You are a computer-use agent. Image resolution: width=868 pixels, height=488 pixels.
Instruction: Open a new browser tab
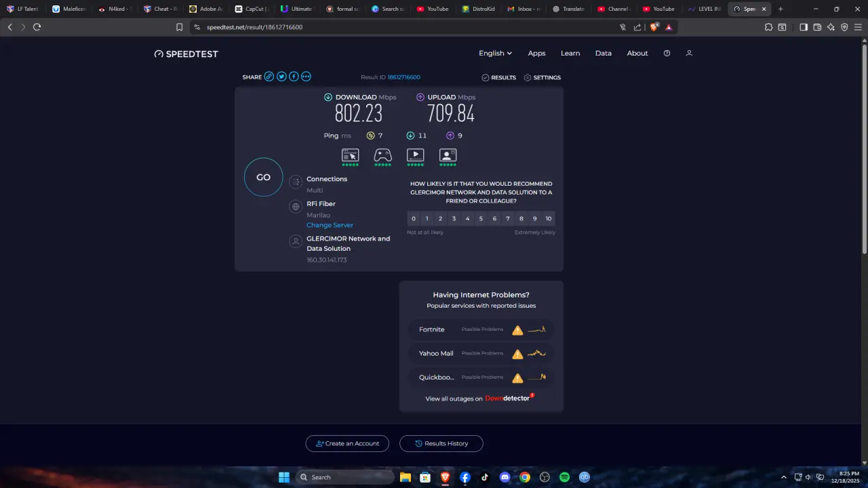click(x=781, y=9)
